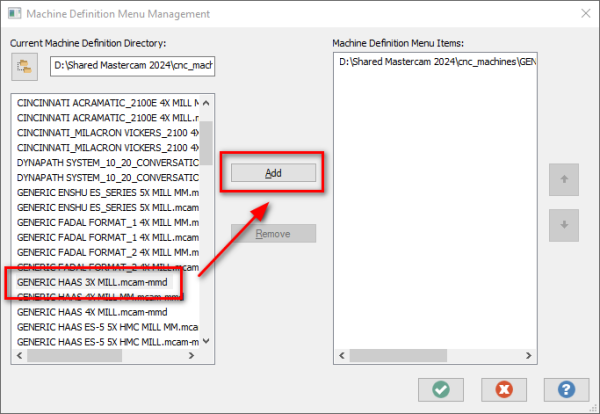Screen dimensions: 600x414
Task: Select GENERIC FADAL FORMAT_1 4X MILL MM entry
Action: point(107,222)
